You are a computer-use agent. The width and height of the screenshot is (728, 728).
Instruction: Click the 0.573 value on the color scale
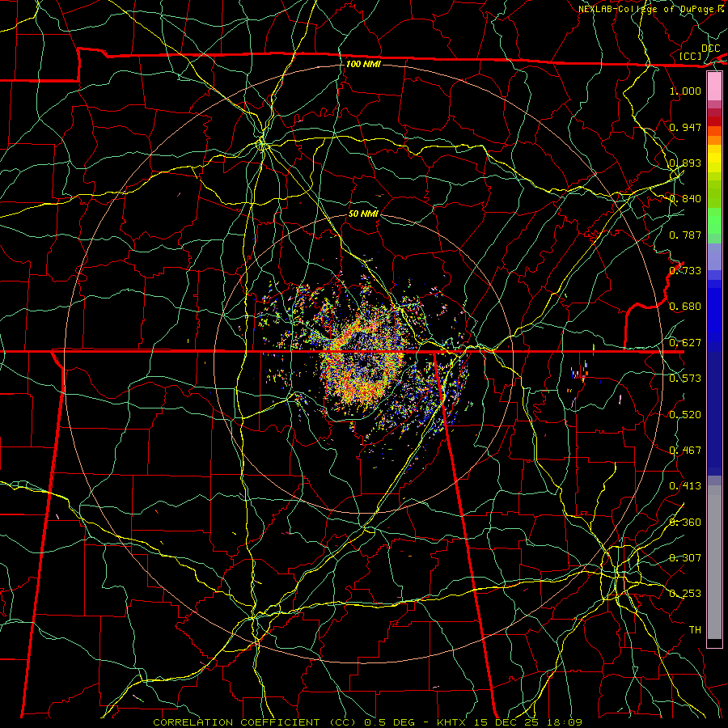[x=685, y=379]
